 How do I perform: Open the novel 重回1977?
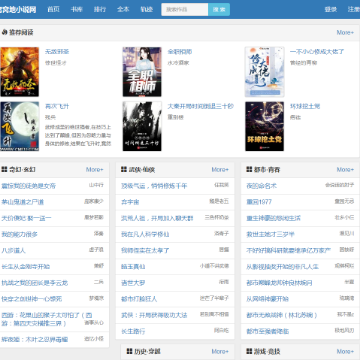[259, 202]
